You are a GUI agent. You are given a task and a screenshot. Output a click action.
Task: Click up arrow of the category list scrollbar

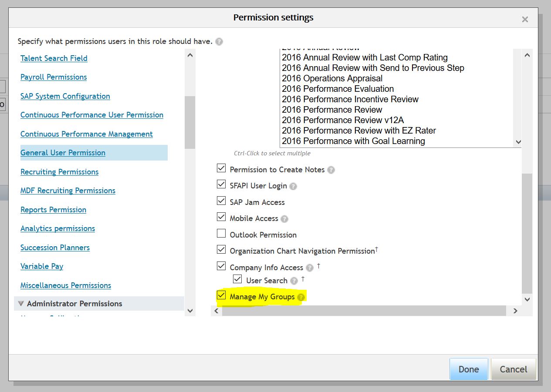tap(190, 55)
